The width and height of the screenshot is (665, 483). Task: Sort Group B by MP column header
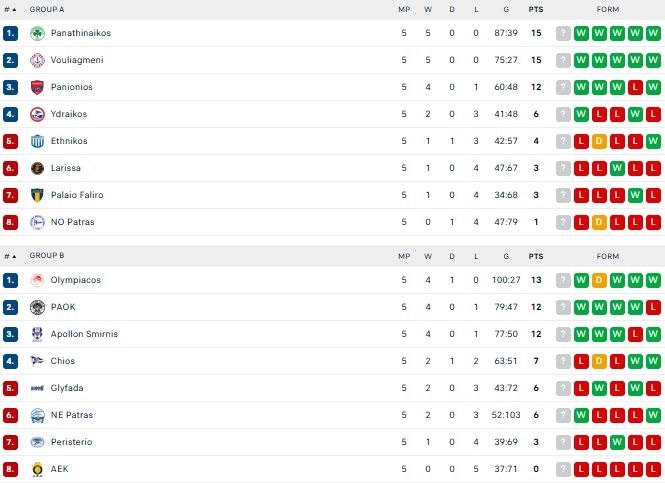coord(404,256)
